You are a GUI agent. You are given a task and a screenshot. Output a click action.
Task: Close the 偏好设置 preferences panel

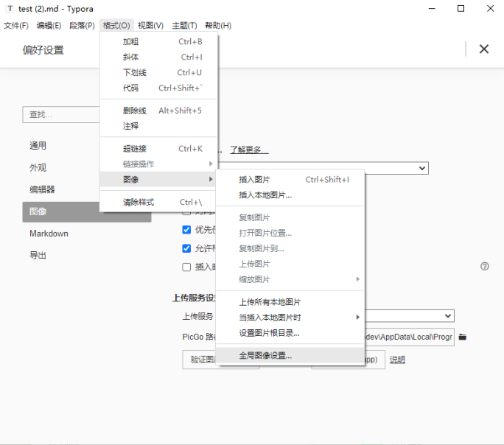coord(484,49)
